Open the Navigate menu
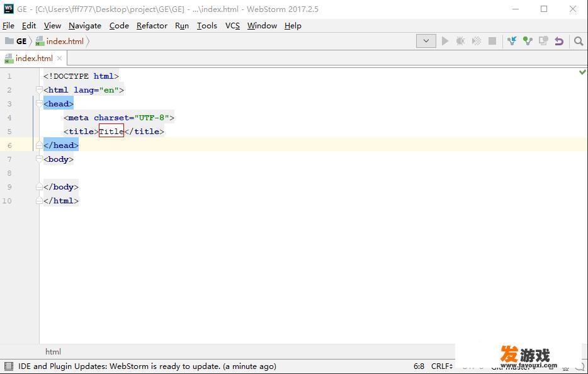This screenshot has width=588, height=374. click(x=85, y=26)
